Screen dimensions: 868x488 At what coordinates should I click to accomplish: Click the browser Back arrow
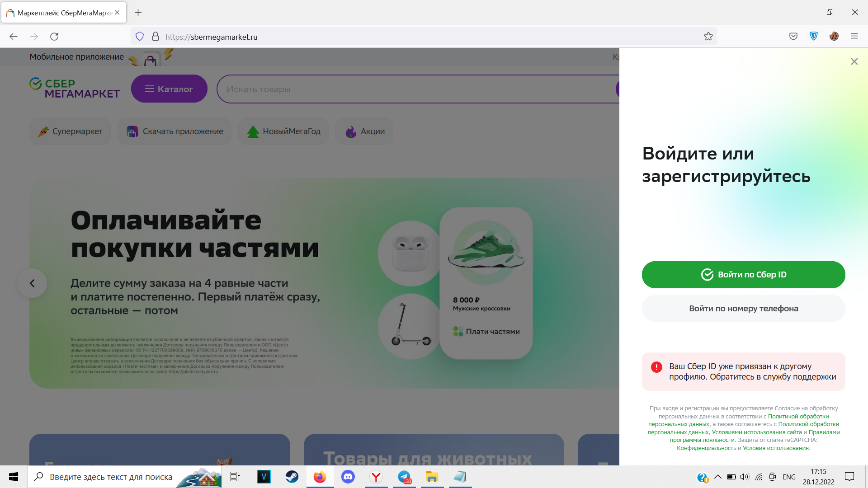[14, 37]
